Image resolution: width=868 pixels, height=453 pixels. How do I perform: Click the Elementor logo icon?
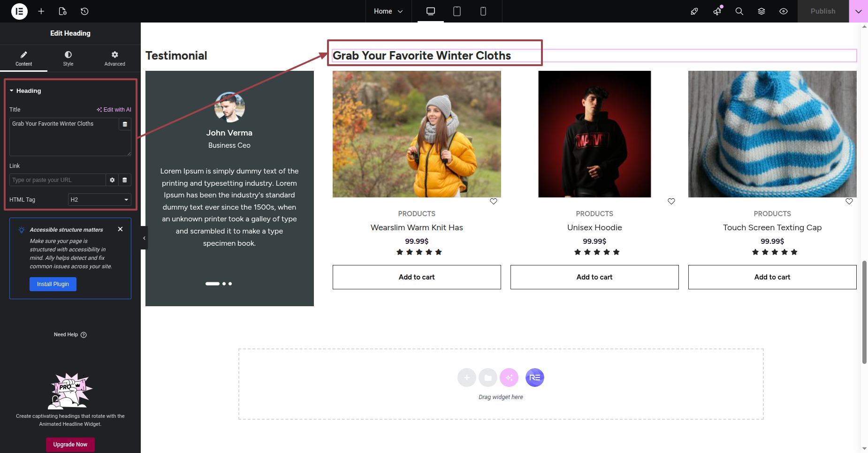click(19, 11)
